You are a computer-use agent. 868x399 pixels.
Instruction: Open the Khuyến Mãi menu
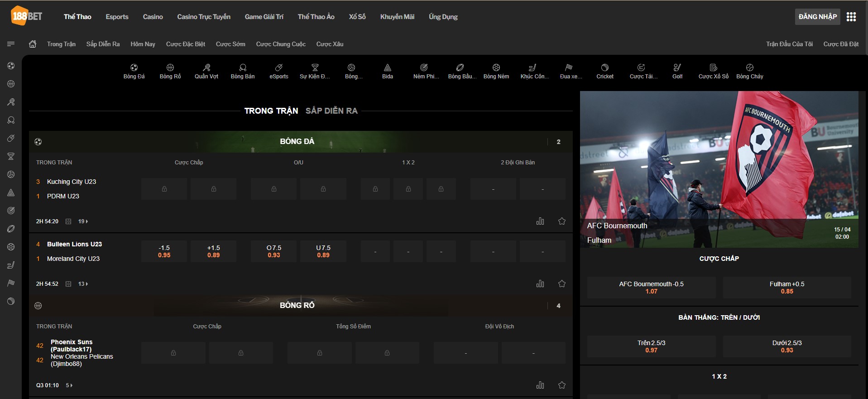click(397, 17)
